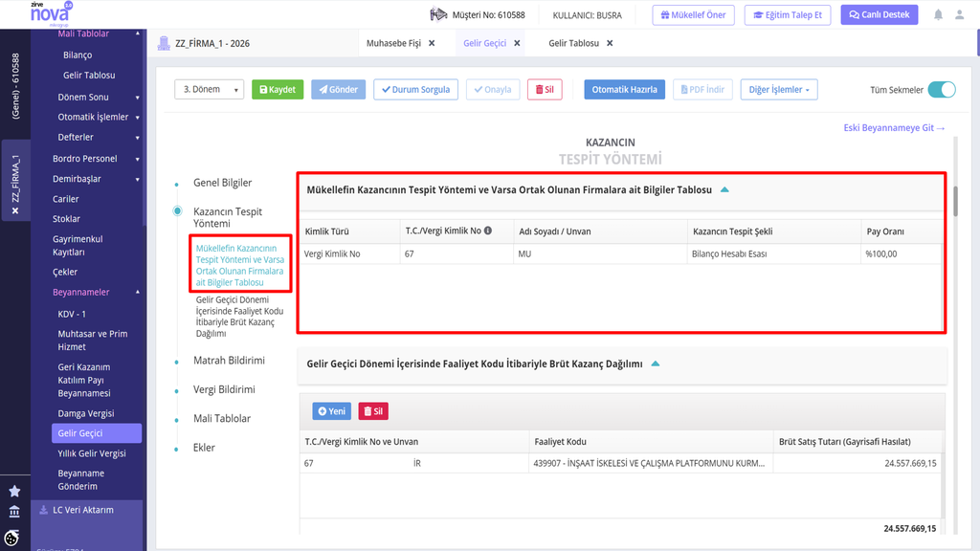Click the vertical scrollbar of the form
Viewport: 980px width, 551px height.
click(955, 200)
